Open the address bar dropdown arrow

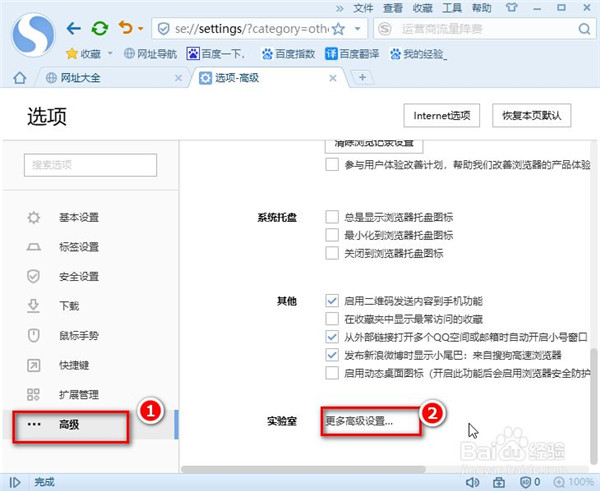pos(358,28)
